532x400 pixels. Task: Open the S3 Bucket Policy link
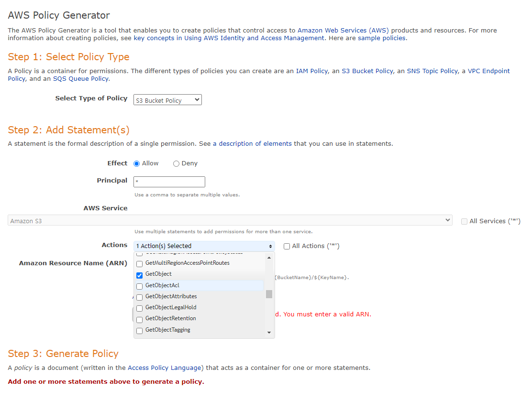click(x=367, y=71)
